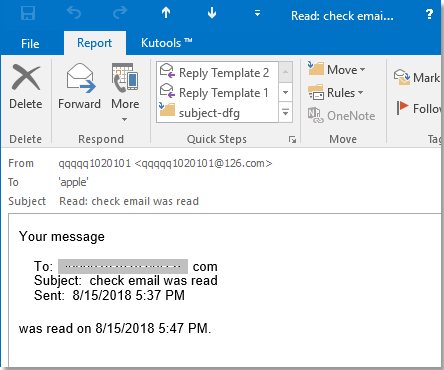Select the Report ribbon tab
444x370 pixels.
[x=95, y=43]
